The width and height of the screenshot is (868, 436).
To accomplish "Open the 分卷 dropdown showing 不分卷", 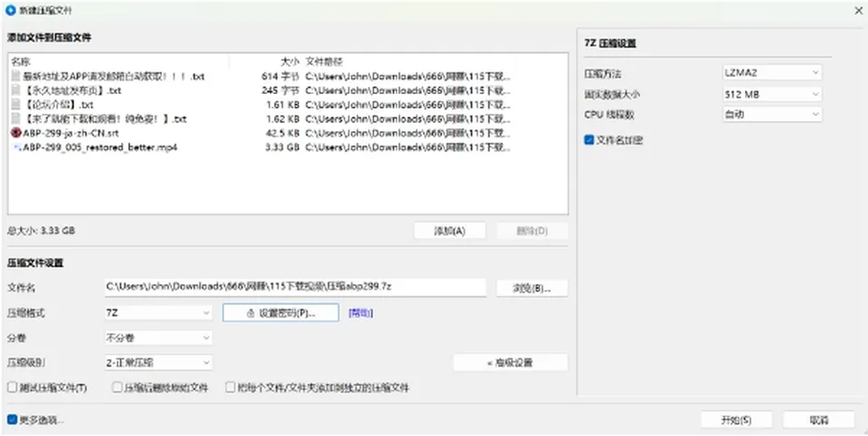I will pyautogui.click(x=158, y=337).
